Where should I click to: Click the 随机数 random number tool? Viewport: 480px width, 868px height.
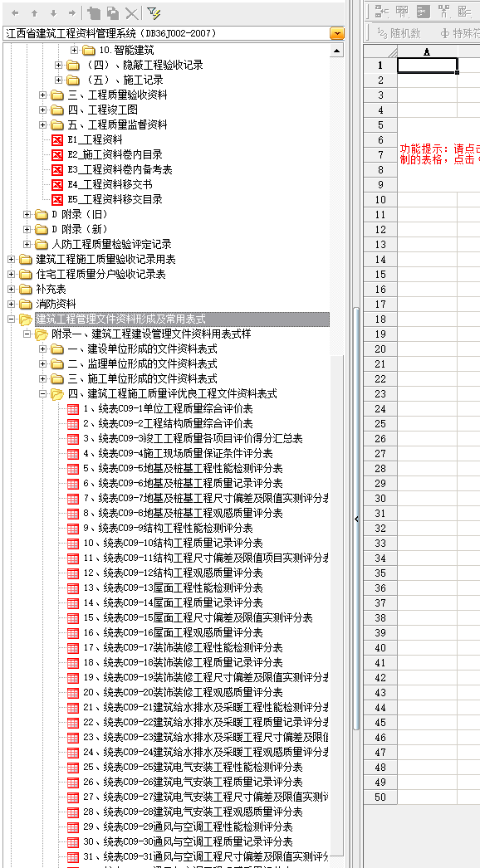[x=398, y=33]
